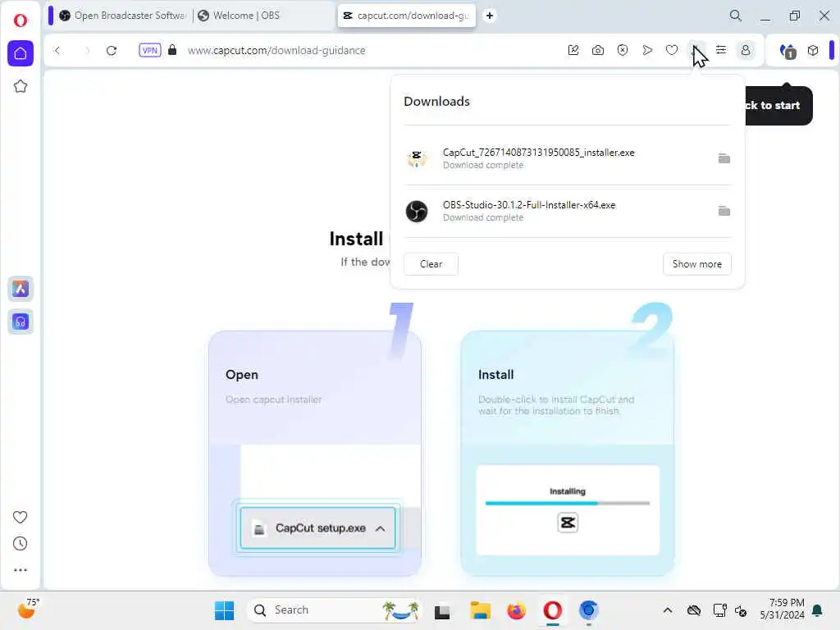
Task: Open Task View on taskbar
Action: click(x=442, y=610)
